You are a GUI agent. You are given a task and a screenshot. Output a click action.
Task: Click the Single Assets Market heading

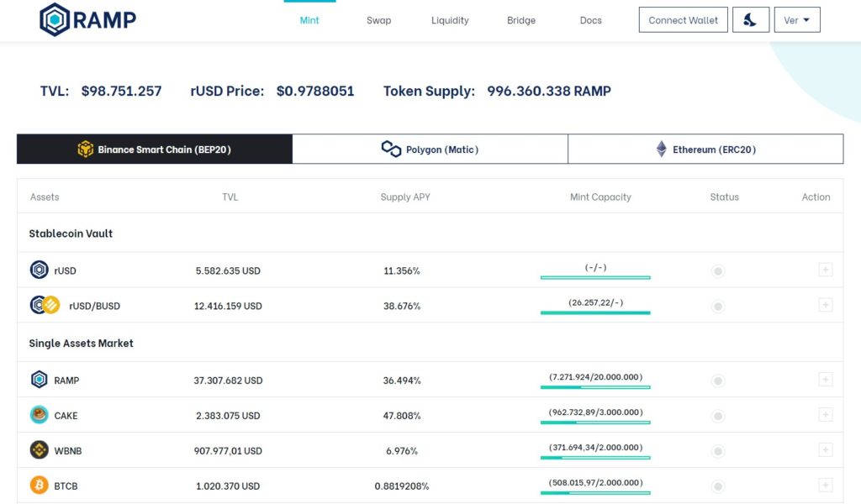pyautogui.click(x=82, y=344)
